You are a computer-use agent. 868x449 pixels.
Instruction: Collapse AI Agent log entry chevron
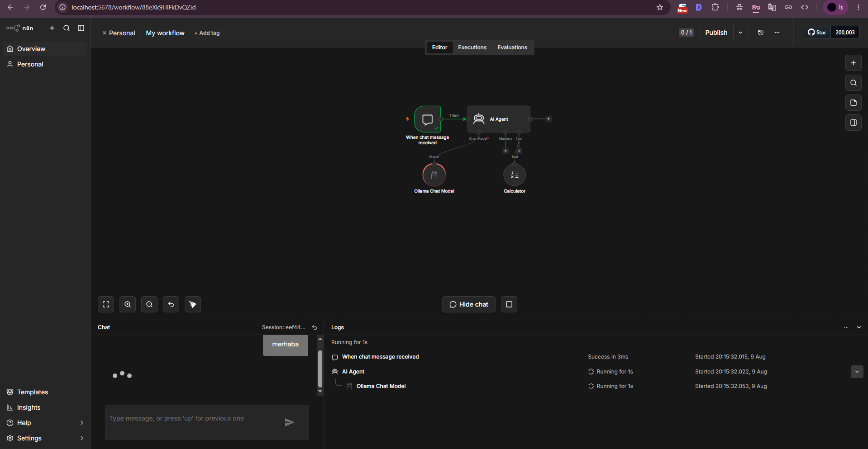(857, 372)
